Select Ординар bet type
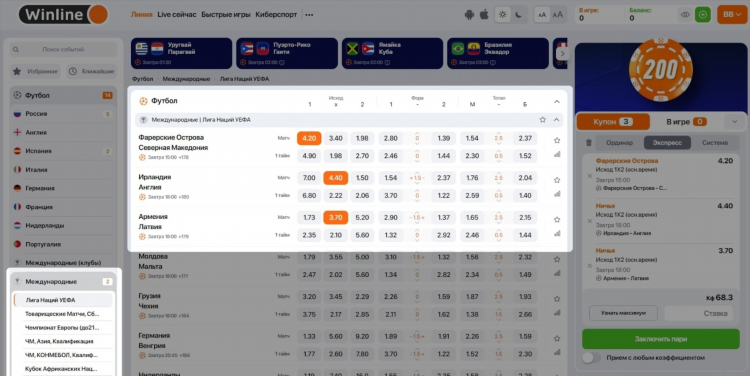This screenshot has height=376, width=750. click(x=619, y=143)
